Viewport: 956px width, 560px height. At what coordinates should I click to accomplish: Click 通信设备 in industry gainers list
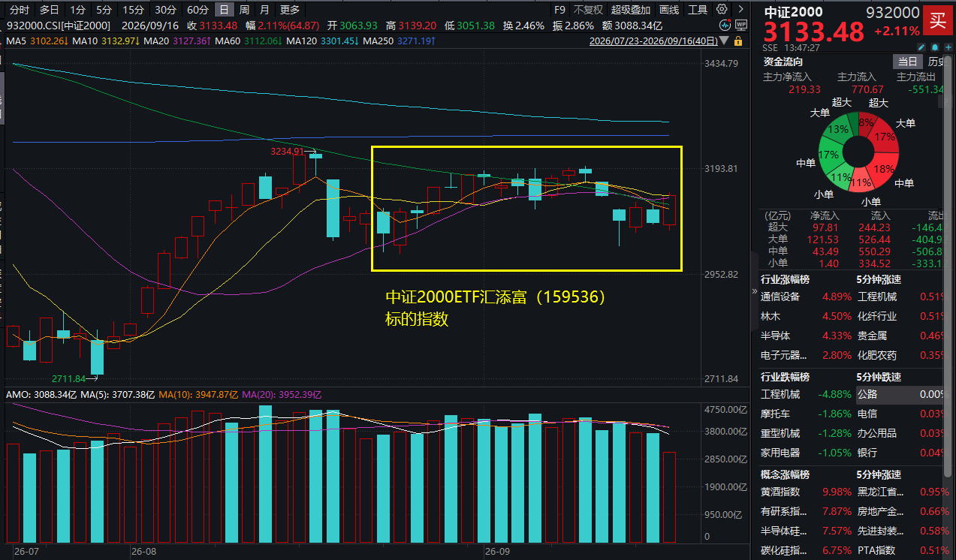[x=780, y=297]
